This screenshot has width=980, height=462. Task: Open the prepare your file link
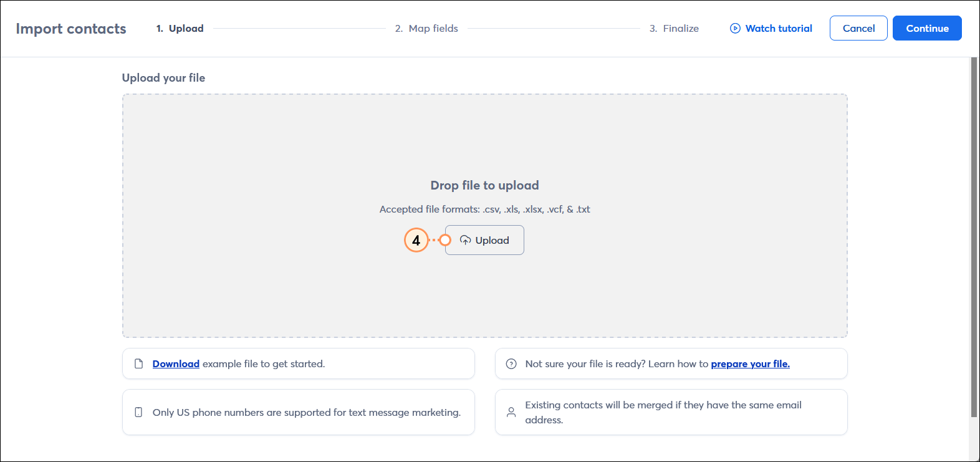[x=750, y=363]
